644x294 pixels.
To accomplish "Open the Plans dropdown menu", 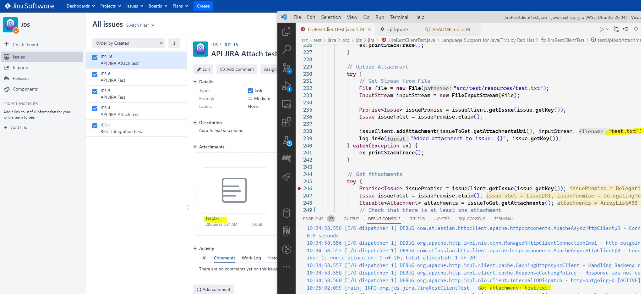I will click(180, 6).
